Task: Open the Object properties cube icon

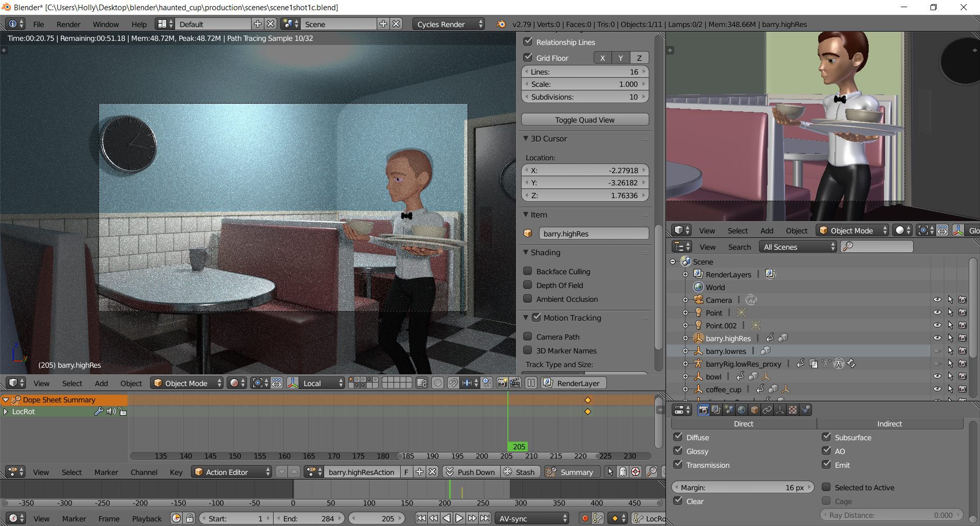Action: click(x=754, y=410)
